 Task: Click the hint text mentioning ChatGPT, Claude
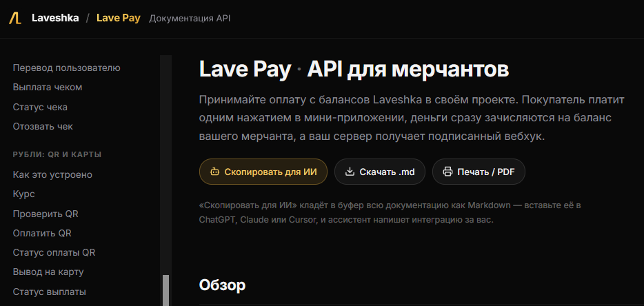390,212
